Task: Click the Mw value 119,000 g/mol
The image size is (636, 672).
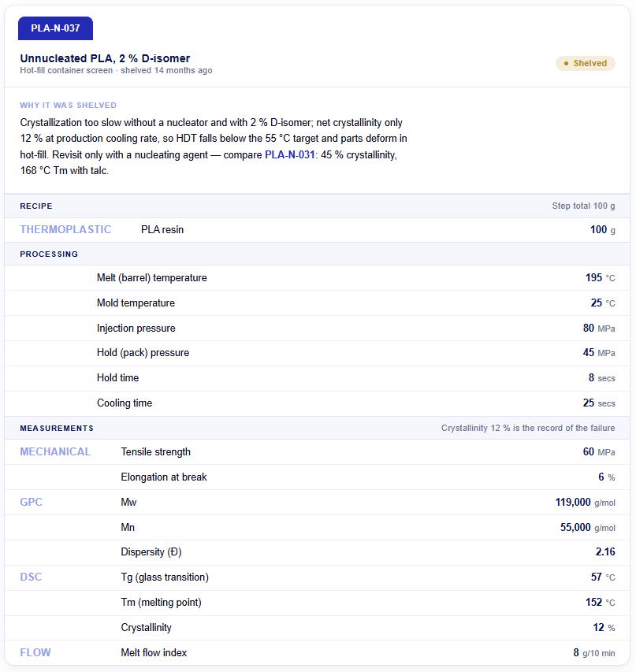Action: pyautogui.click(x=586, y=503)
